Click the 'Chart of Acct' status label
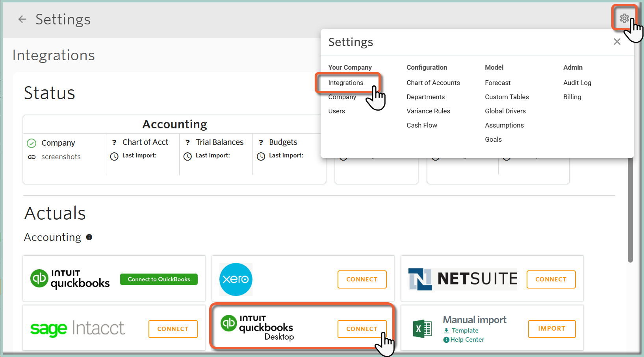The width and height of the screenshot is (644, 357). click(145, 142)
